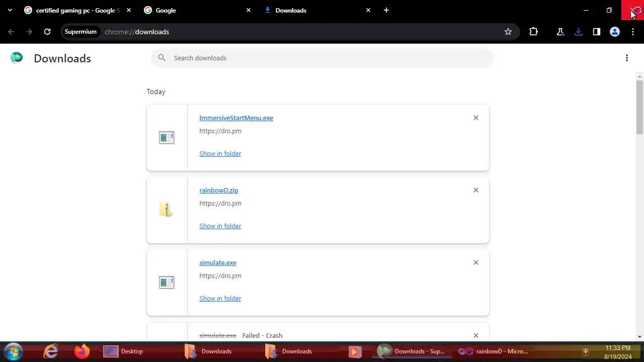Open the ImmersiveStartMenu.exe file link

236,118
